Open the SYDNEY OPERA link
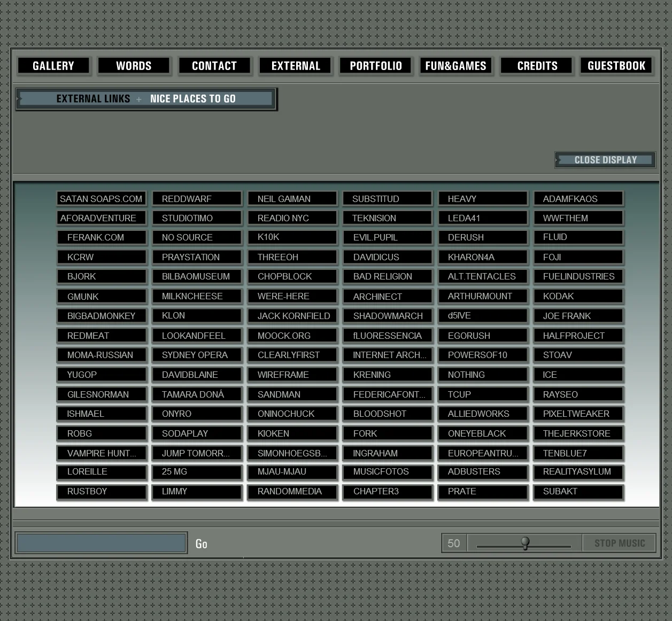This screenshot has height=621, width=672. pyautogui.click(x=197, y=355)
